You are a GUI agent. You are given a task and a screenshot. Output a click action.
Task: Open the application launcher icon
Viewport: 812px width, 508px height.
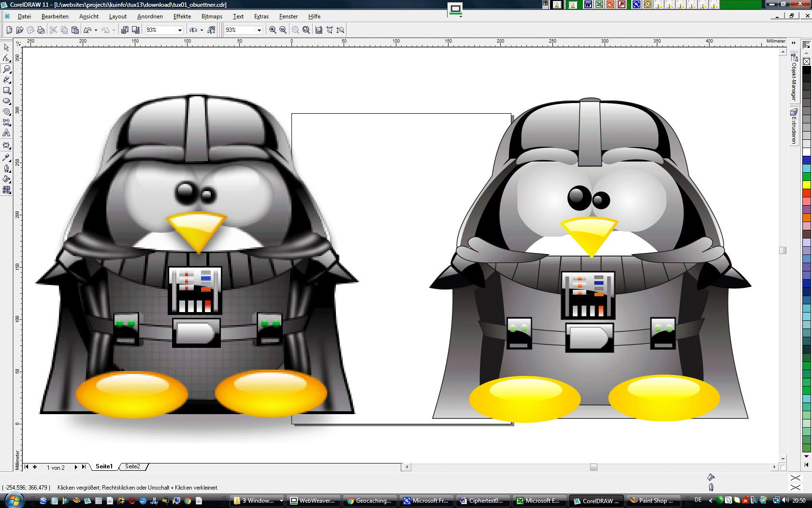click(x=193, y=30)
